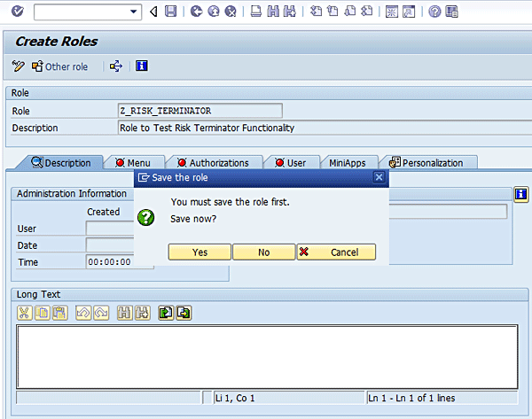The width and height of the screenshot is (532, 419).
Task: Go to Last Page icon
Action: [367, 12]
